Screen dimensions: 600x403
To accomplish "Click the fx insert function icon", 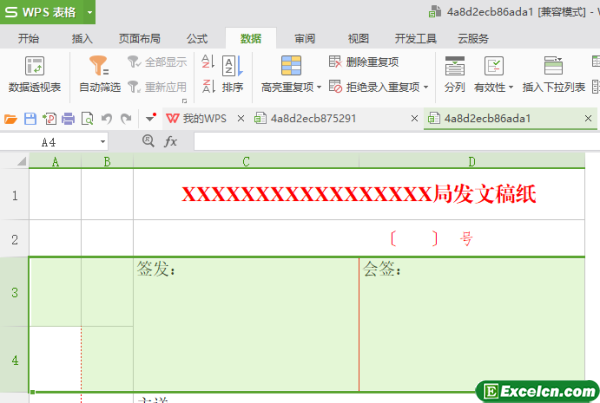I will tap(170, 142).
